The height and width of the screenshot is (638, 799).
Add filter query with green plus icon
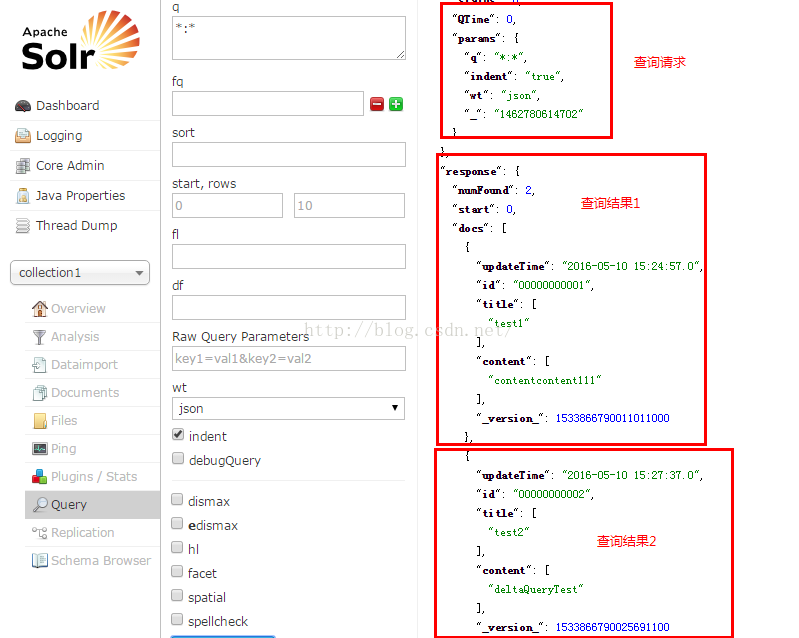(396, 104)
